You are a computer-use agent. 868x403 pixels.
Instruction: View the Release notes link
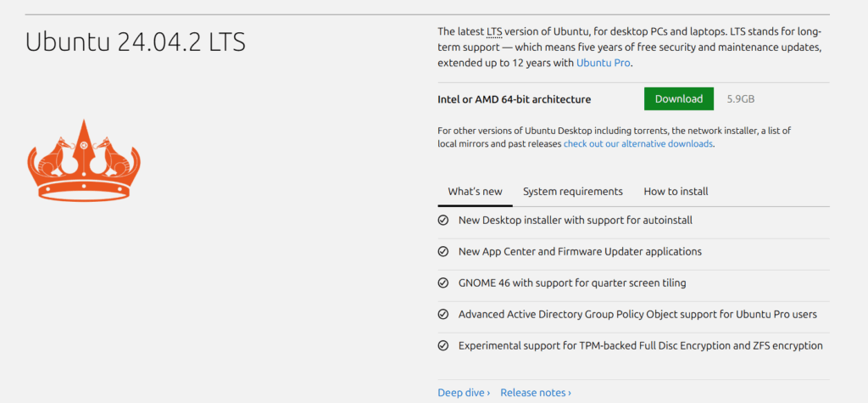click(536, 393)
